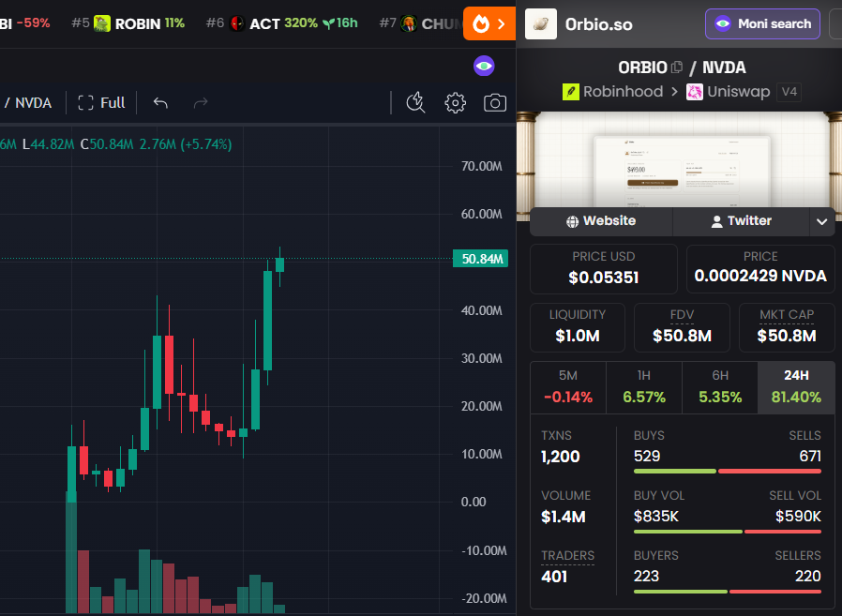Expand the social links dropdown chevron

click(821, 221)
